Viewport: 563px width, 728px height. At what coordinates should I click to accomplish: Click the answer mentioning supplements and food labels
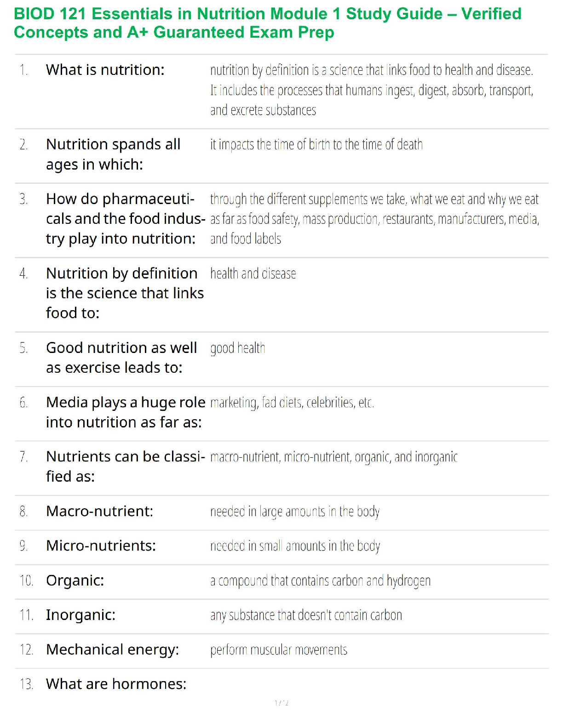pos(374,219)
